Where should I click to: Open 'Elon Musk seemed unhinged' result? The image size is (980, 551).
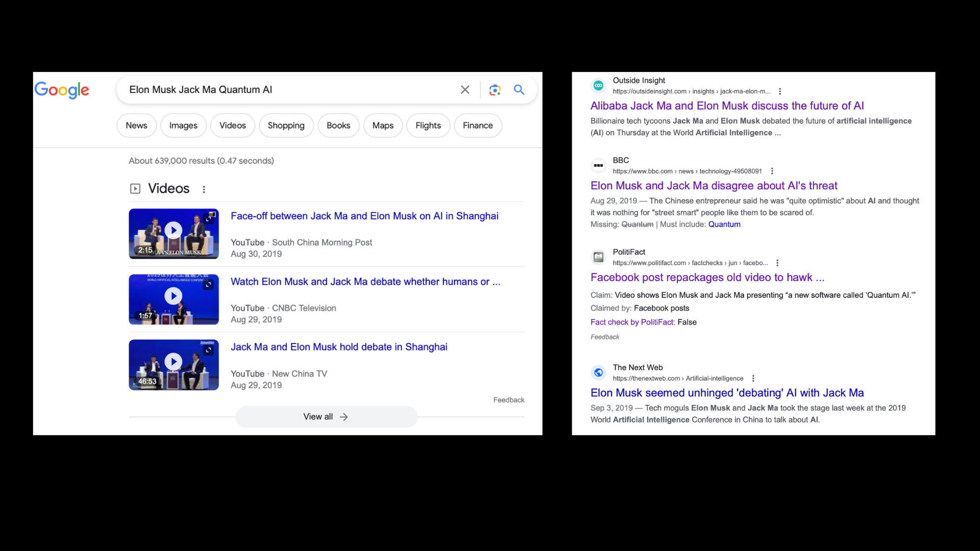tap(727, 393)
